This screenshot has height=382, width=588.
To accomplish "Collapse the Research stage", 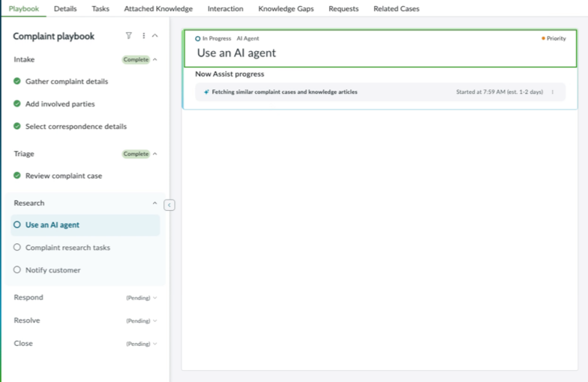I will [x=154, y=203].
